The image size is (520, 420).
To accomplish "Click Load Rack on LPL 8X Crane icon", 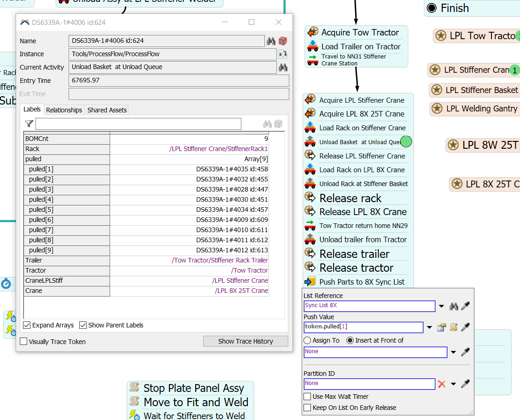I will (310, 169).
